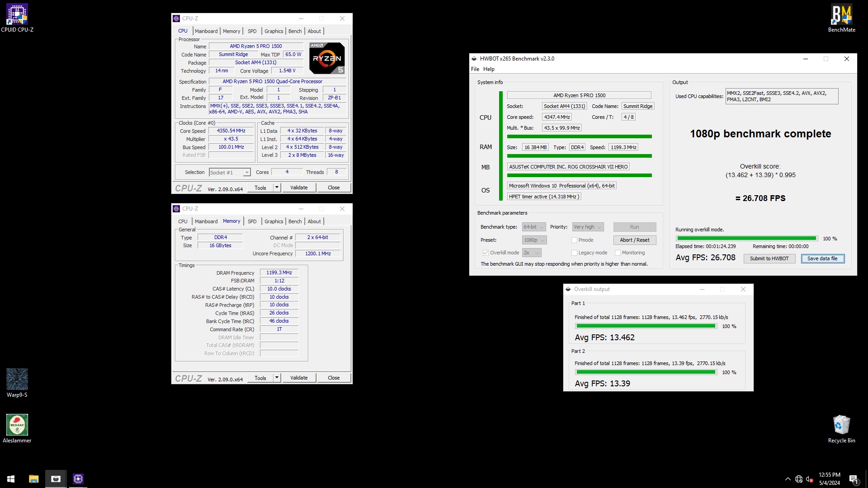Viewport: 868px width, 488px height.
Task: Click Tools button in top CPU-Z
Action: [x=260, y=188]
